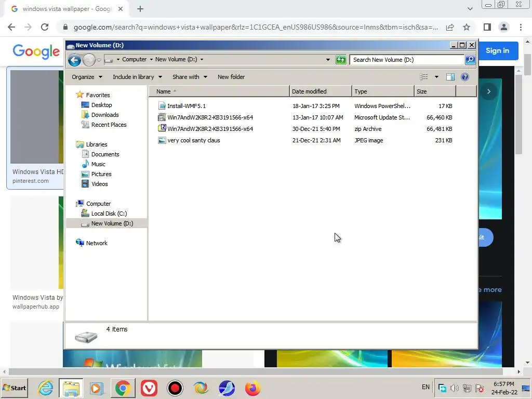Image resolution: width=532 pixels, height=399 pixels.
Task: Open address bar history dropdown arrow
Action: point(328,60)
